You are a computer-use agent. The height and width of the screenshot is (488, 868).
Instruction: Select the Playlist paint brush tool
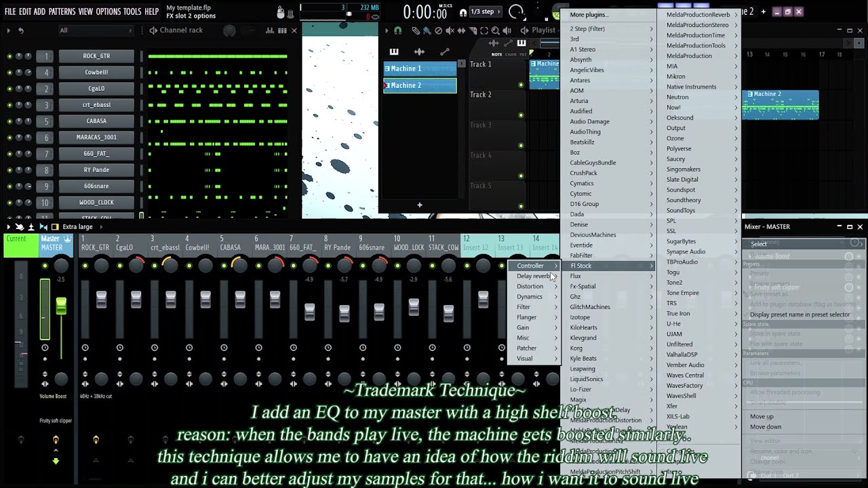pos(427,30)
